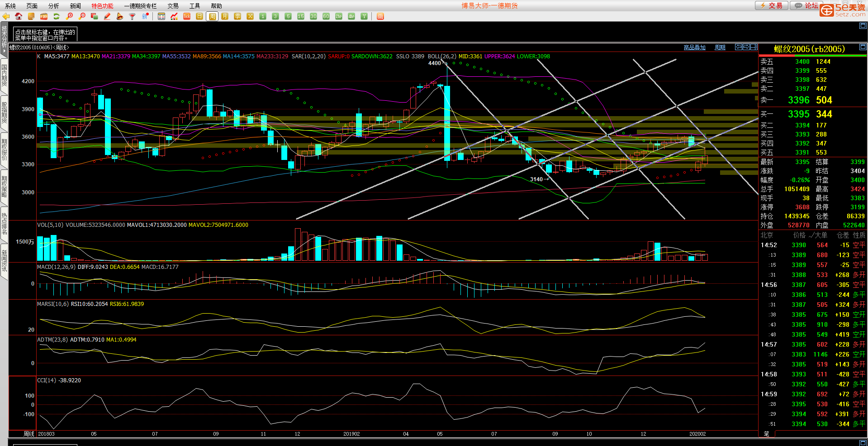Image resolution: width=868 pixels, height=446 pixels.
Task: Switch chart to daily period (日)
Action: click(199, 16)
